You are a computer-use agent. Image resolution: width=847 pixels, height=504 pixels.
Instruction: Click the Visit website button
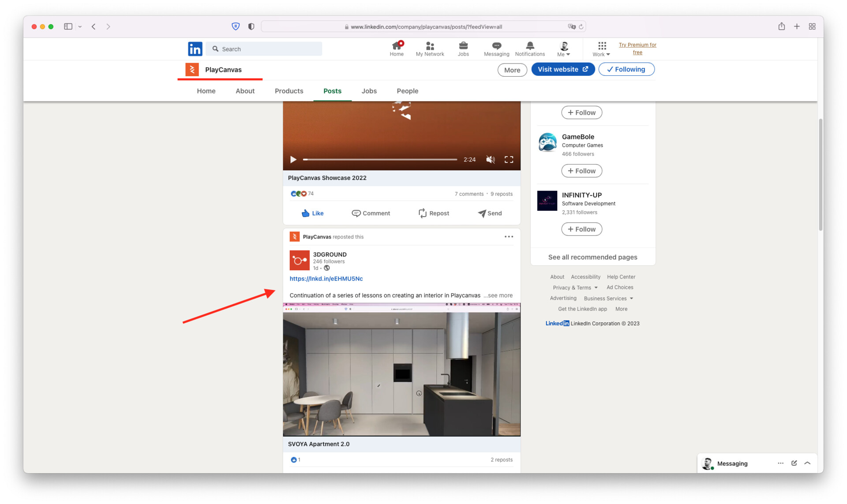(562, 69)
